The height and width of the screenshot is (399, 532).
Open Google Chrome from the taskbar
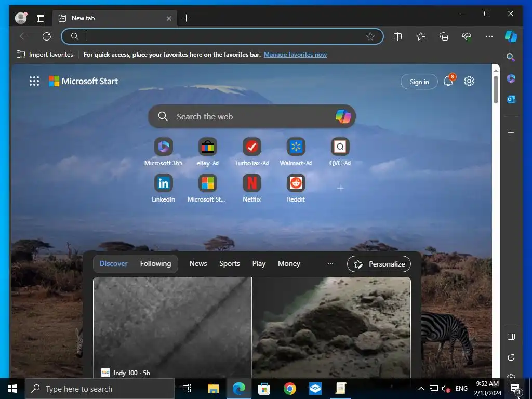pyautogui.click(x=290, y=389)
